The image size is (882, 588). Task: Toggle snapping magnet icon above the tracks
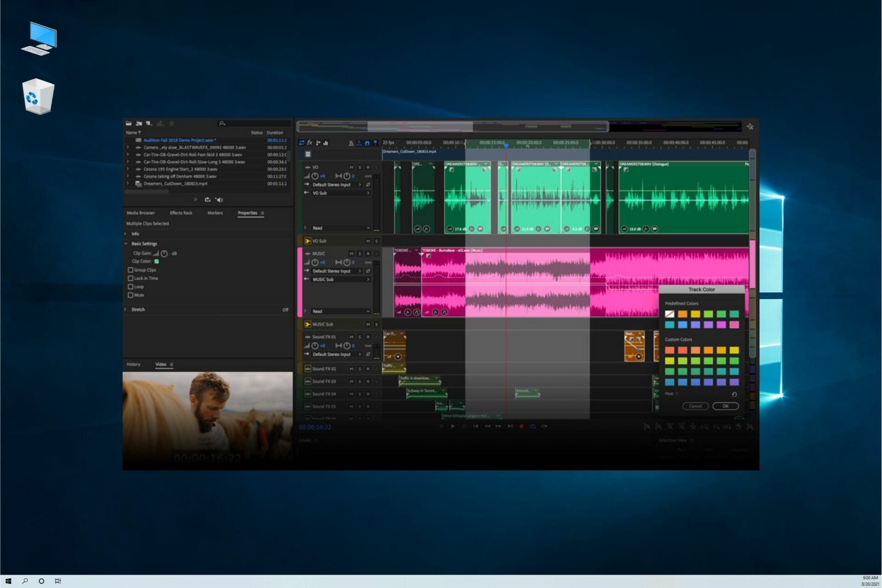click(367, 143)
